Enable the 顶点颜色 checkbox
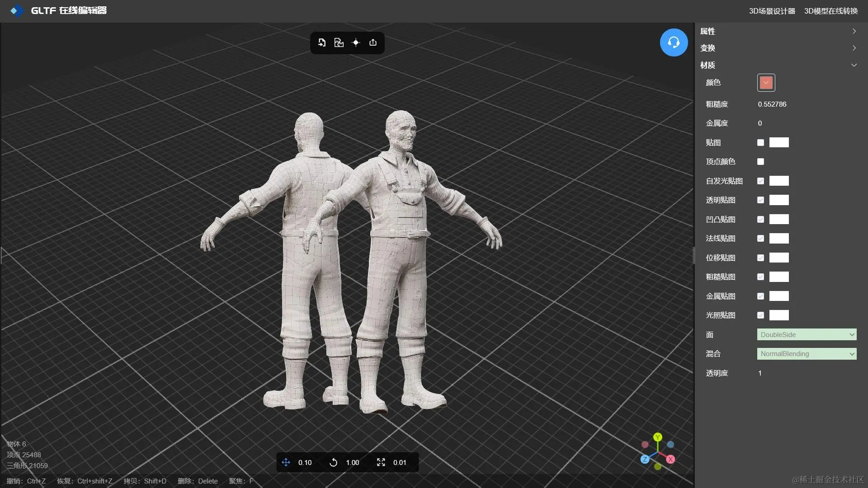This screenshot has width=868, height=488. (x=760, y=162)
